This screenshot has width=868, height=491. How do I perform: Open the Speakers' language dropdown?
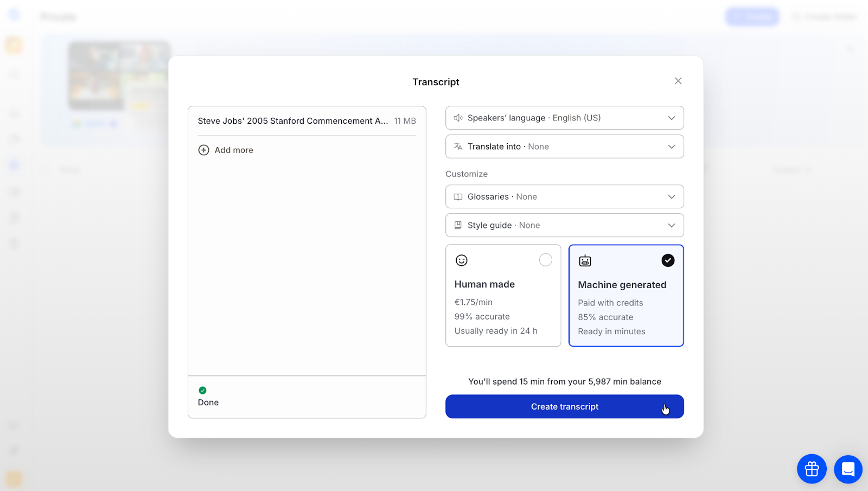(564, 118)
